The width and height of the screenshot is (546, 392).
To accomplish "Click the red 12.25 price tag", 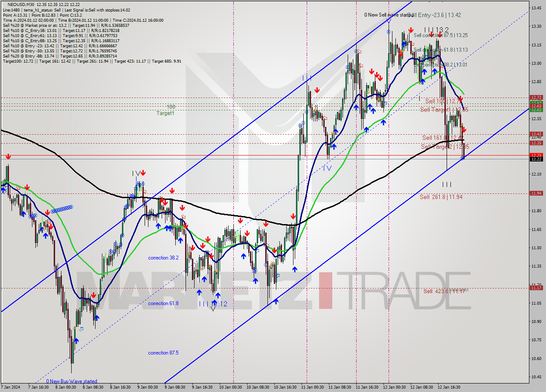I will click(536, 155).
